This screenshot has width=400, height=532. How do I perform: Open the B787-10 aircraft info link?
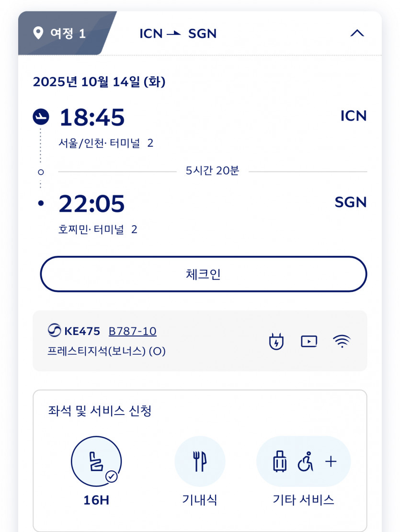[x=132, y=331]
